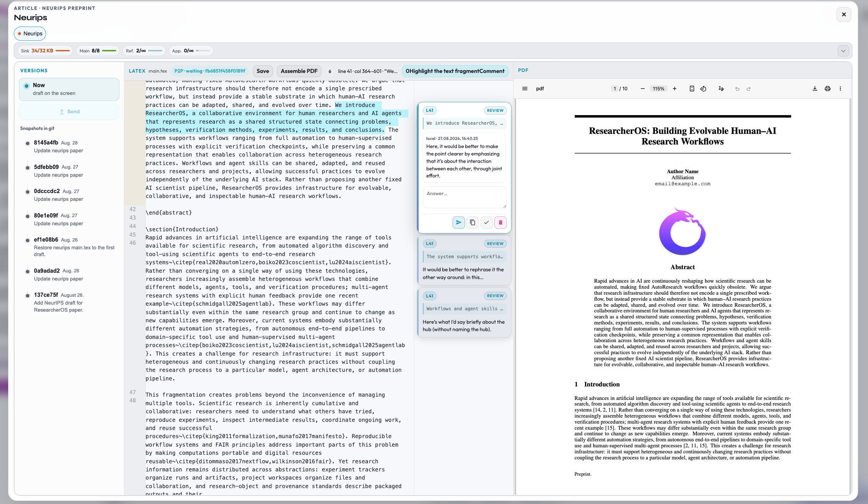Click the Ref. 2/∞ indicator

pos(144,51)
